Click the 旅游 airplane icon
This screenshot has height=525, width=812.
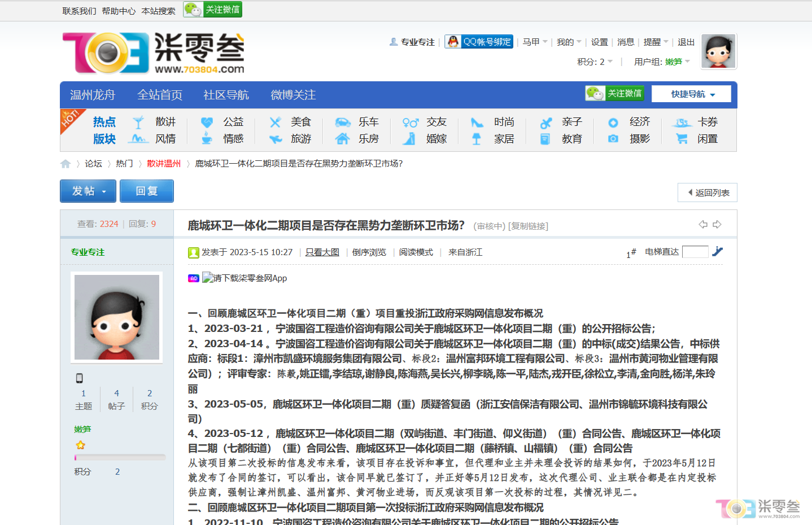point(275,139)
